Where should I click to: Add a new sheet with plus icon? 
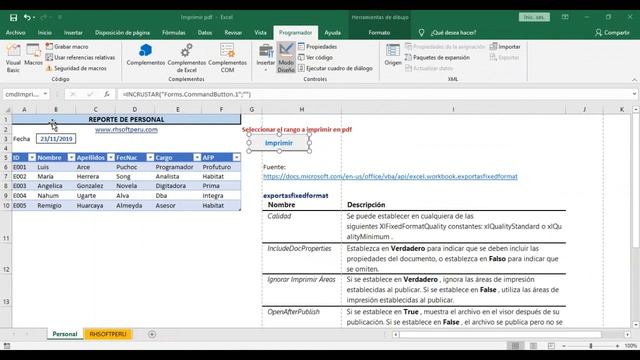(x=152, y=334)
